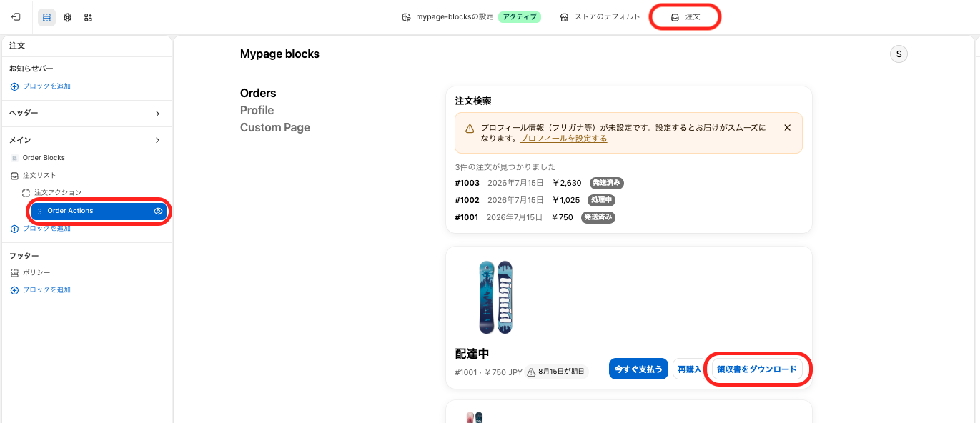Open プロフィールを設定する link
This screenshot has height=423, width=980.
click(x=564, y=139)
